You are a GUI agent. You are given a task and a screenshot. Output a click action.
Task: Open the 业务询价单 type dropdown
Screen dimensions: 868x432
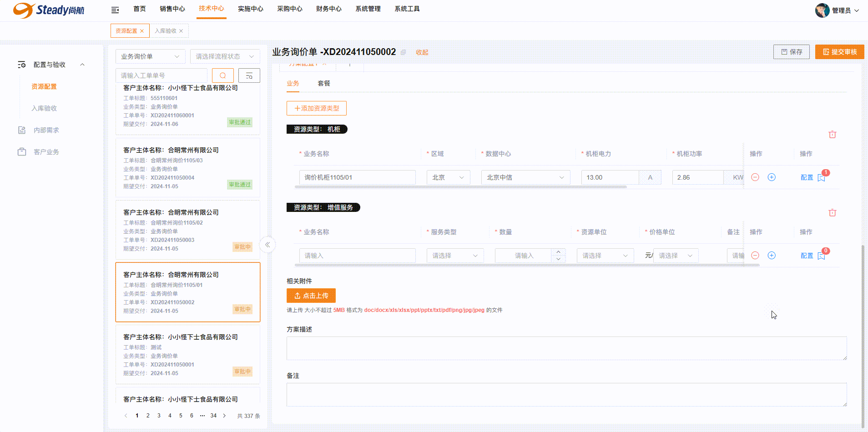[x=151, y=56]
